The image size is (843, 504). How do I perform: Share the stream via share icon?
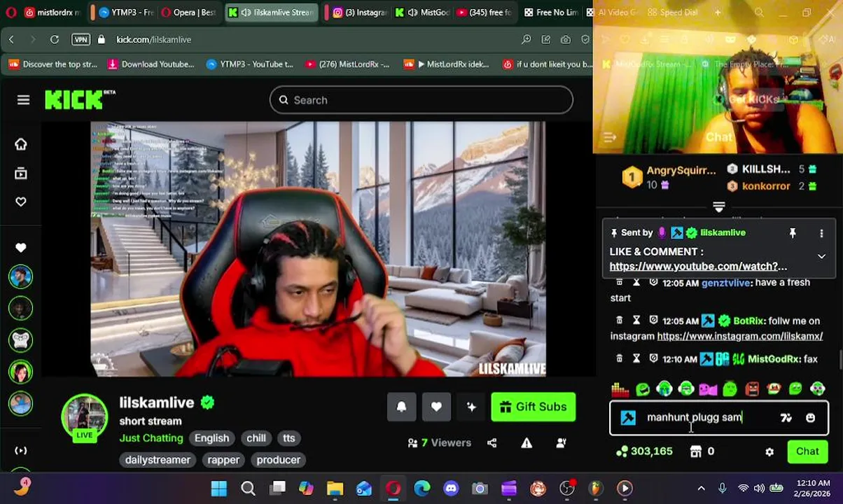coord(492,443)
